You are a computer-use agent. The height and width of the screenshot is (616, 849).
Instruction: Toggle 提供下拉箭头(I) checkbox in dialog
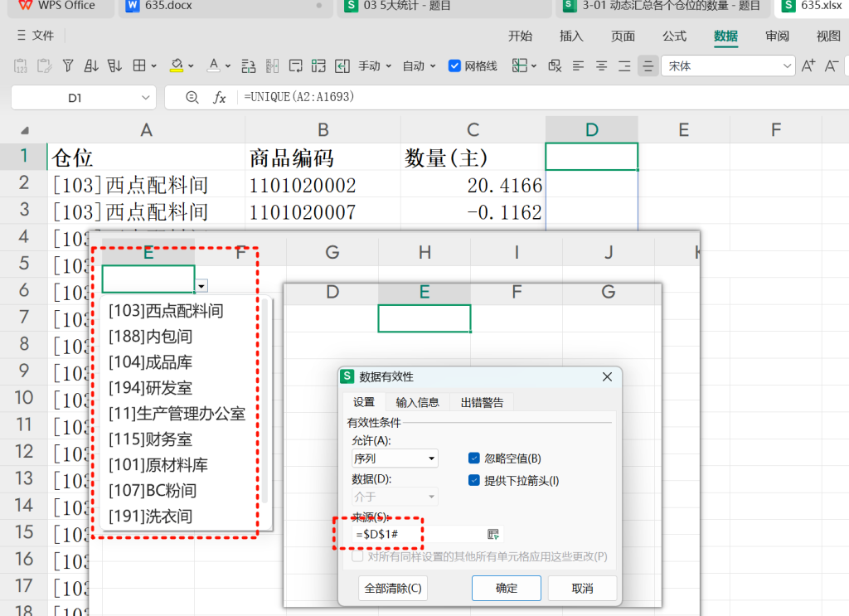[473, 480]
